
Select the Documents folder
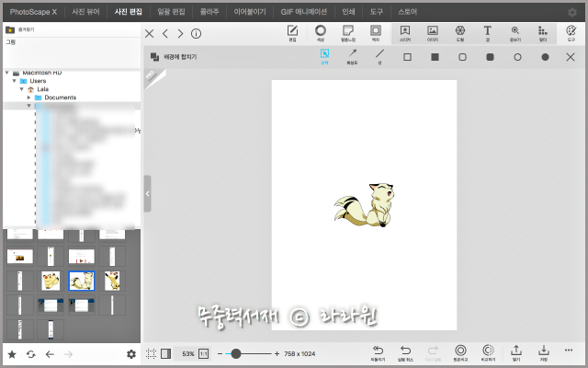coord(60,98)
